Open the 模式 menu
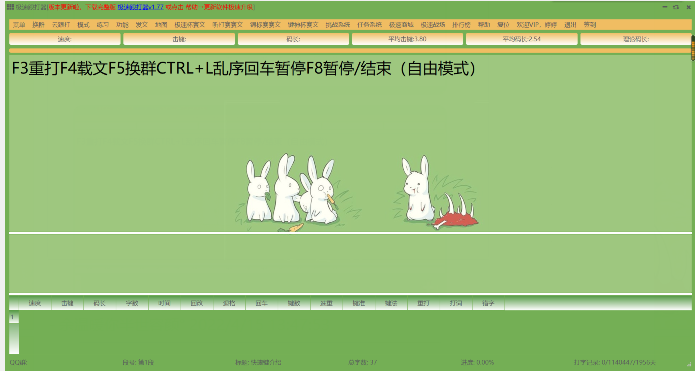Image resolution: width=695 pixels, height=371 pixels. pos(83,25)
